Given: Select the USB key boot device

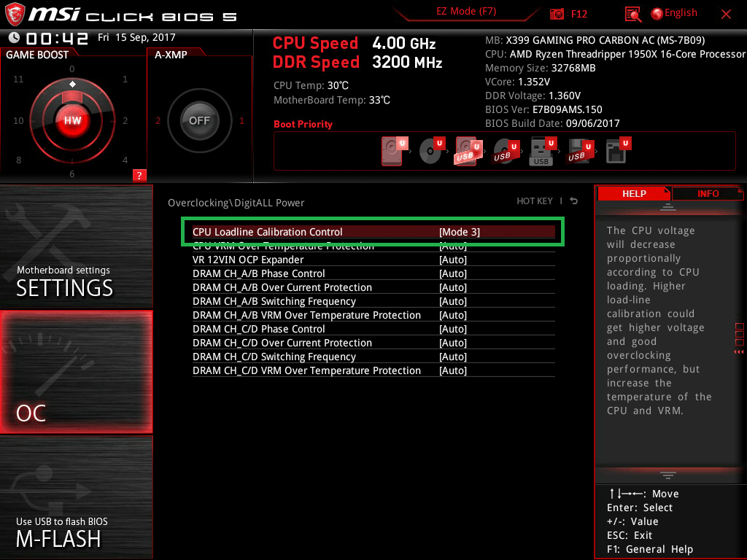Looking at the screenshot, I should click(x=543, y=152).
